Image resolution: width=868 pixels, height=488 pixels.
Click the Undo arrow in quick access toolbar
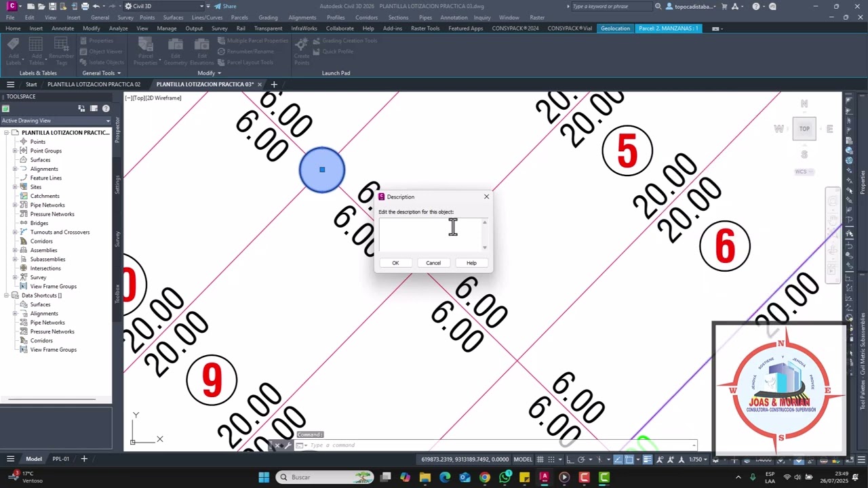click(96, 6)
